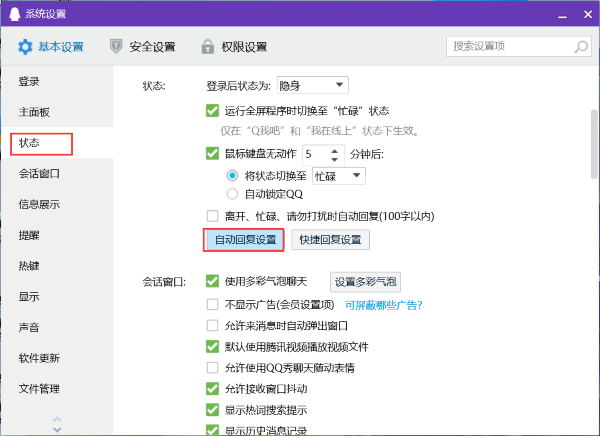This screenshot has width=600, height=436.
Task: Expand the 登录后状态为 隐身 dropdown
Action: [x=340, y=85]
